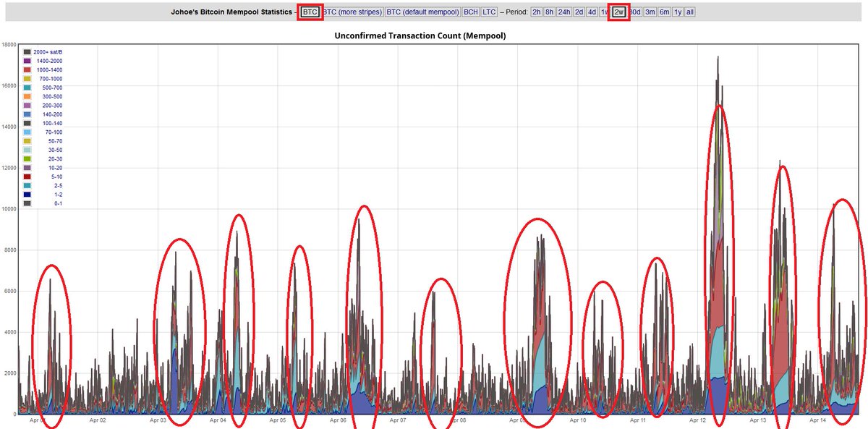Toggle the 50-70 fee band label

54,141
